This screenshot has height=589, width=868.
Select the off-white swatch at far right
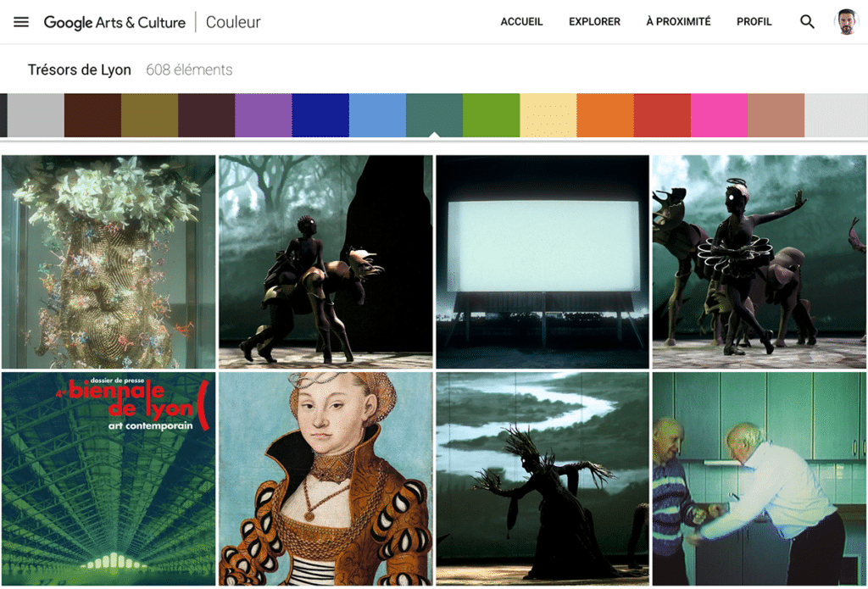tap(837, 115)
